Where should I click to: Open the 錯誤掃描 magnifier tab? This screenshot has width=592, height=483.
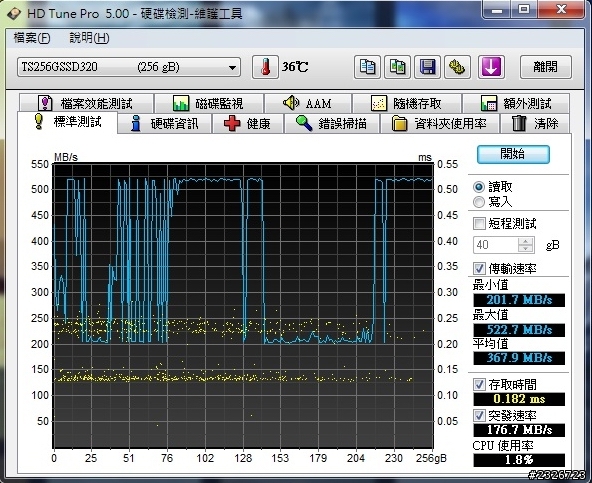pos(331,123)
